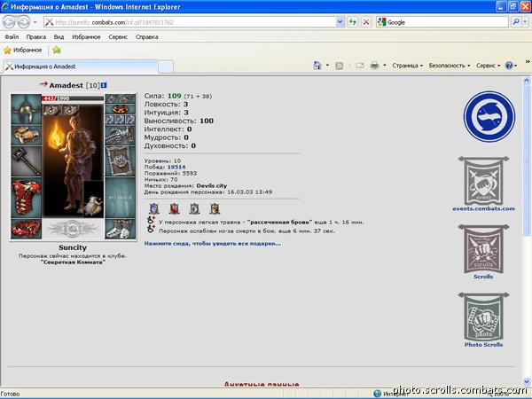Screen dimensions: 532x399
Task: Click the browser Refresh button
Action: coord(353,22)
